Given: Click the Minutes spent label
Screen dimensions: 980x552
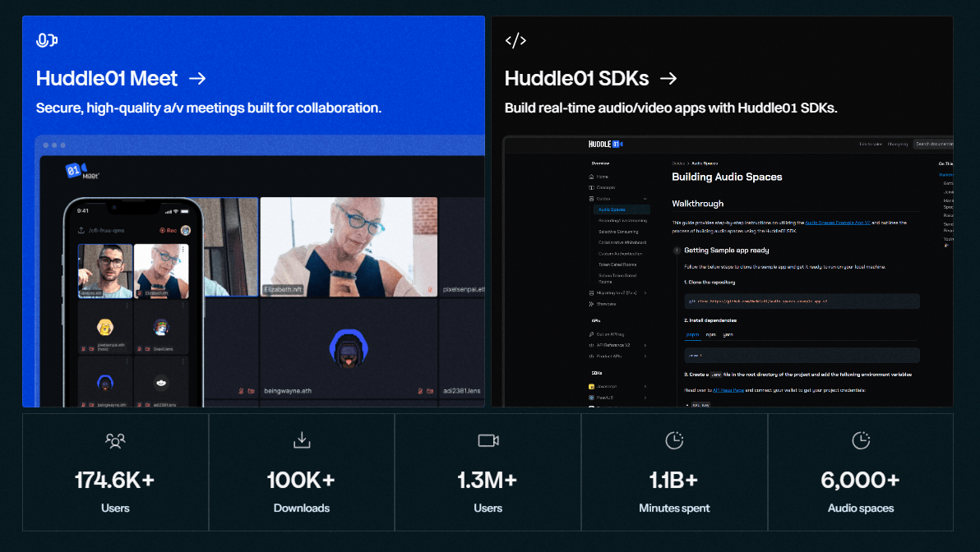Looking at the screenshot, I should tap(674, 508).
